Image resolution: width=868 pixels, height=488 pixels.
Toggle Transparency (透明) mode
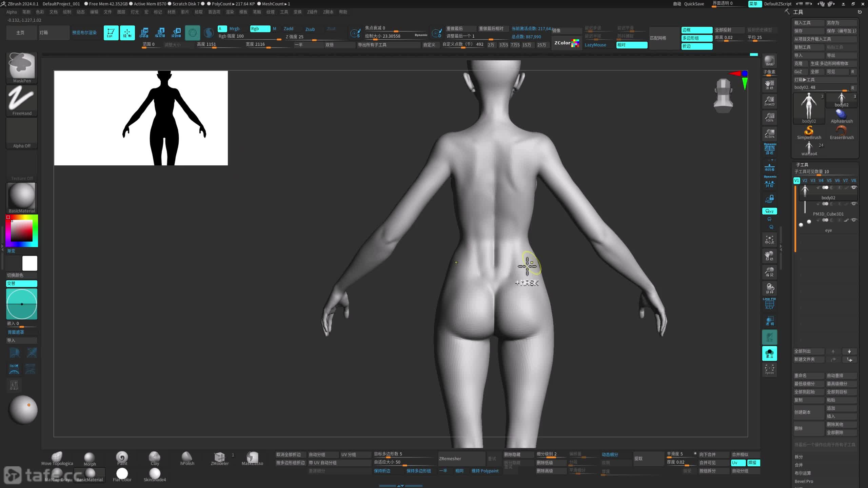click(x=769, y=321)
